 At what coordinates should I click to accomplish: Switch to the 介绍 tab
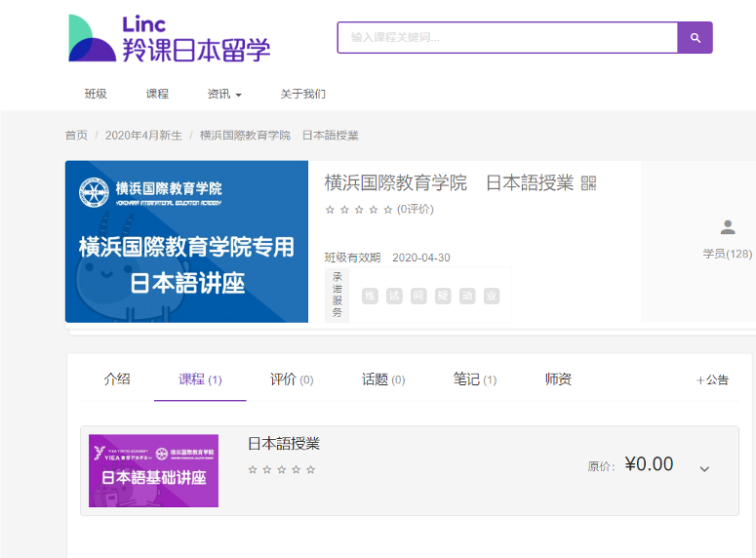(117, 379)
